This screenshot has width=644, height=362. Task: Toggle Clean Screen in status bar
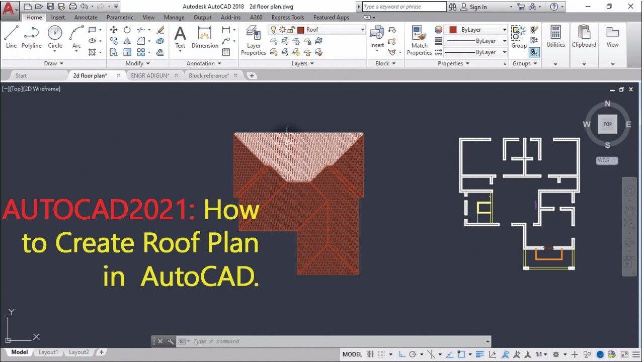tap(625, 354)
